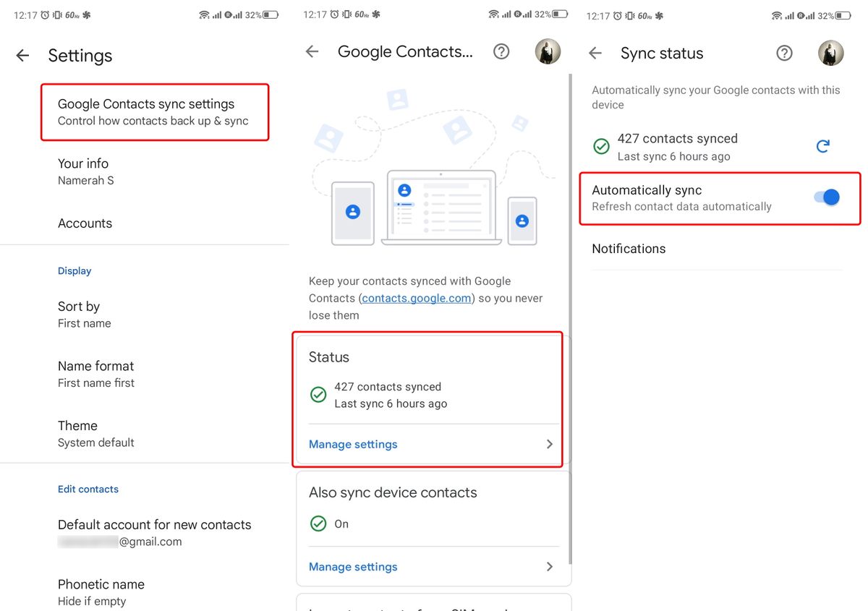Tap back arrow on Sync status screen

pos(595,53)
